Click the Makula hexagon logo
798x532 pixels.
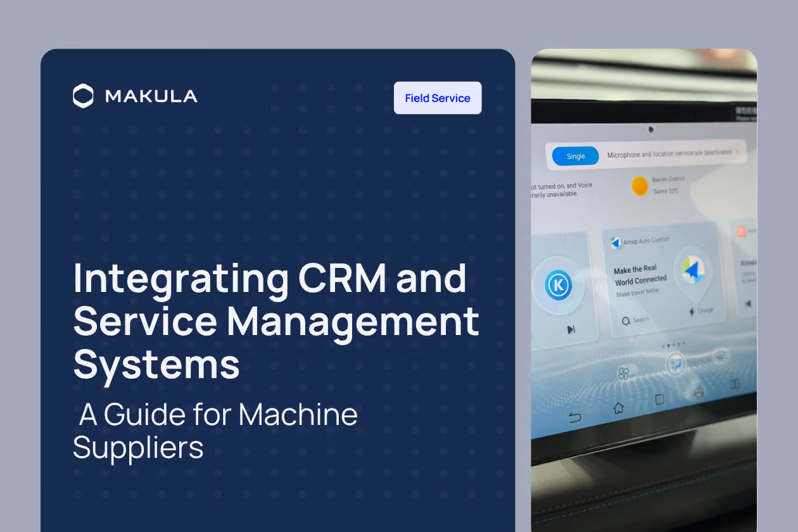pos(83,96)
